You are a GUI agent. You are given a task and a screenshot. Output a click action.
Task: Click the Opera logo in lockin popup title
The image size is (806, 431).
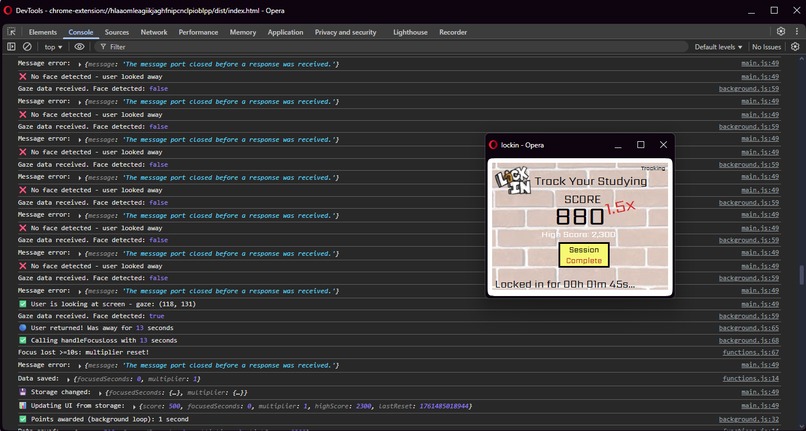coord(493,145)
